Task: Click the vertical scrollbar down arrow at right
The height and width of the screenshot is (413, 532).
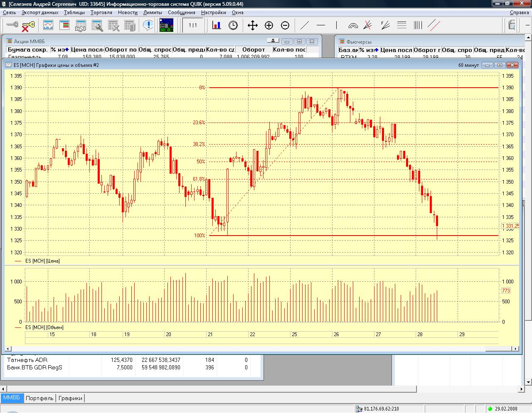Action: [x=529, y=383]
